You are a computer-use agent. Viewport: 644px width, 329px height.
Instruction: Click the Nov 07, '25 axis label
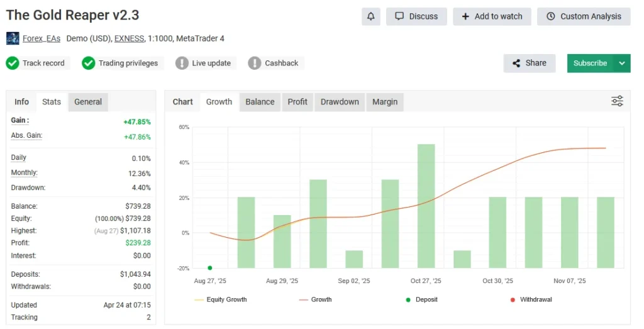570,281
